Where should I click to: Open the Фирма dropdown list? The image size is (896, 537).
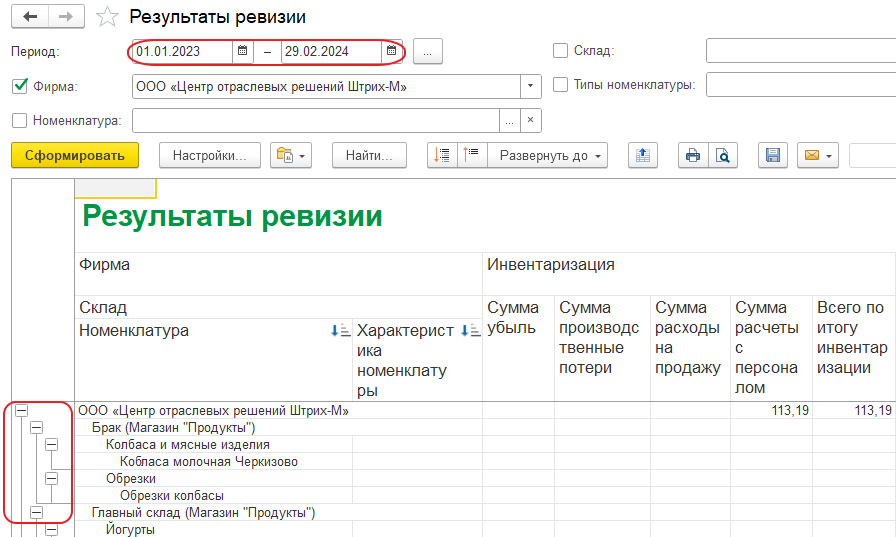coord(530,86)
